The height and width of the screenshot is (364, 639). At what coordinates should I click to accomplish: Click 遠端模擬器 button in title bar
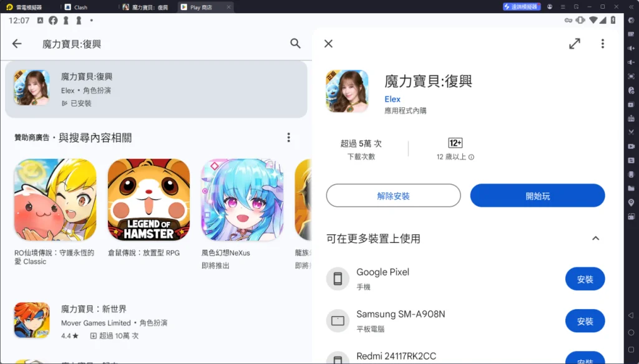[522, 7]
